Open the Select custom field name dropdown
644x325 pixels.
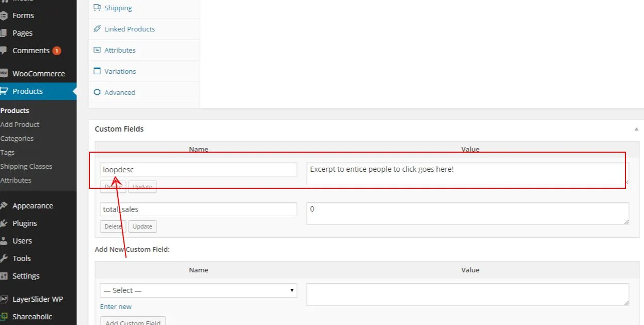point(198,290)
